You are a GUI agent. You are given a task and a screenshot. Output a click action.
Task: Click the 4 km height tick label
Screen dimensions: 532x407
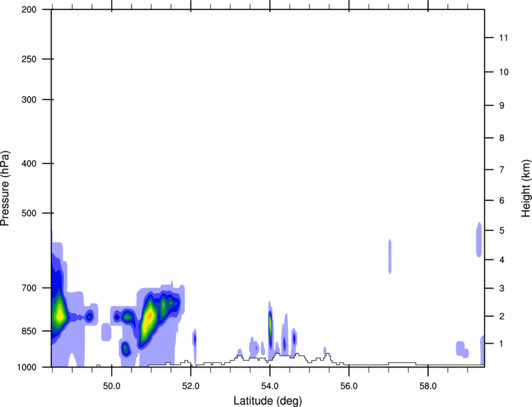(502, 260)
